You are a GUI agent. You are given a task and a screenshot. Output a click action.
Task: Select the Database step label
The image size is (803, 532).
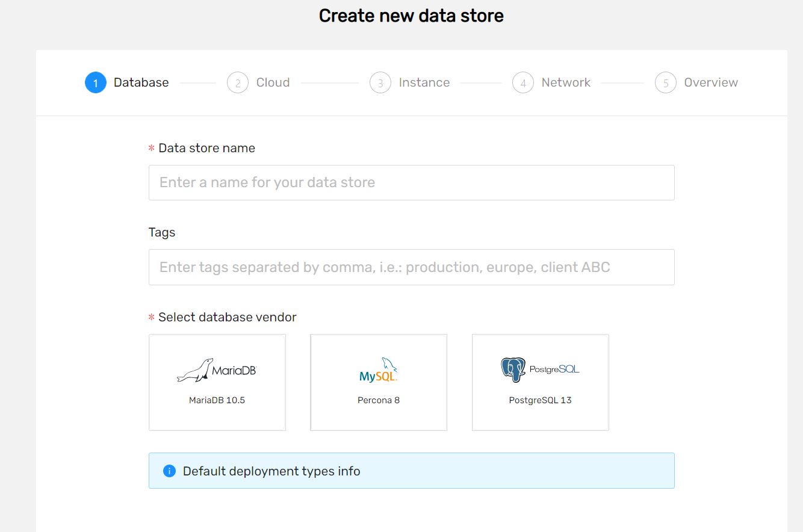pyautogui.click(x=141, y=82)
